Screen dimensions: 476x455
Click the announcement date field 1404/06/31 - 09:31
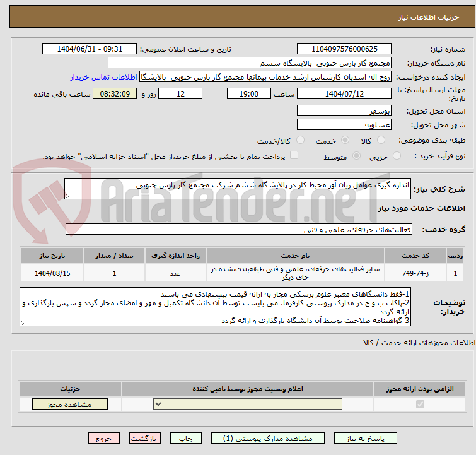90,49
